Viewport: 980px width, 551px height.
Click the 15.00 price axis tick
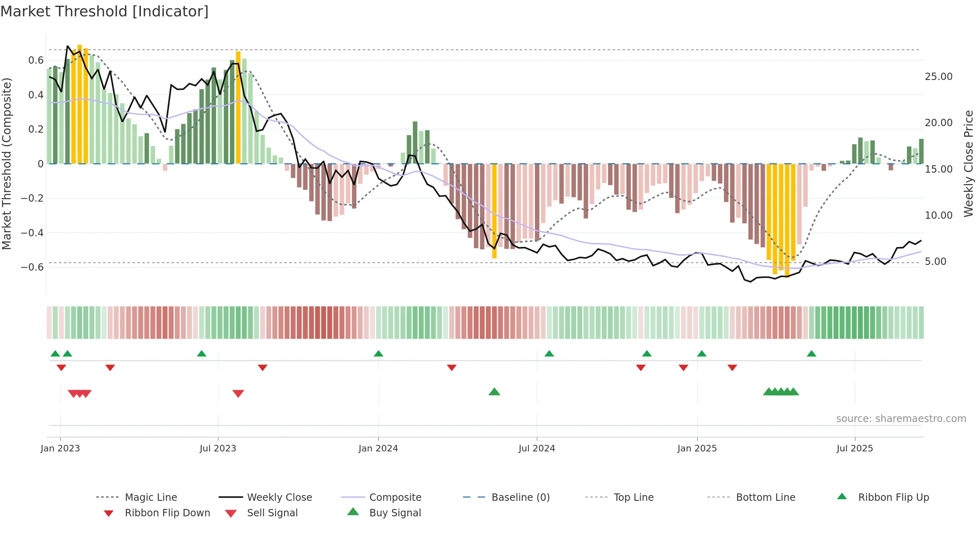coord(939,169)
